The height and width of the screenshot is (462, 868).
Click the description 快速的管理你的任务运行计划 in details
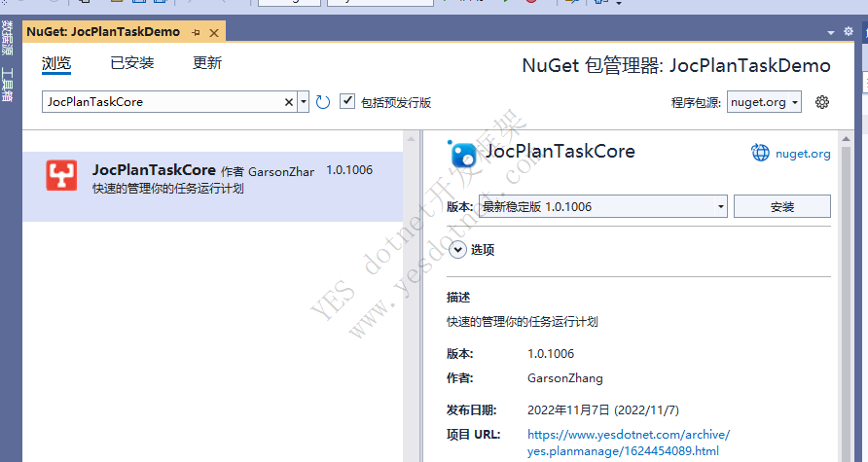[522, 322]
